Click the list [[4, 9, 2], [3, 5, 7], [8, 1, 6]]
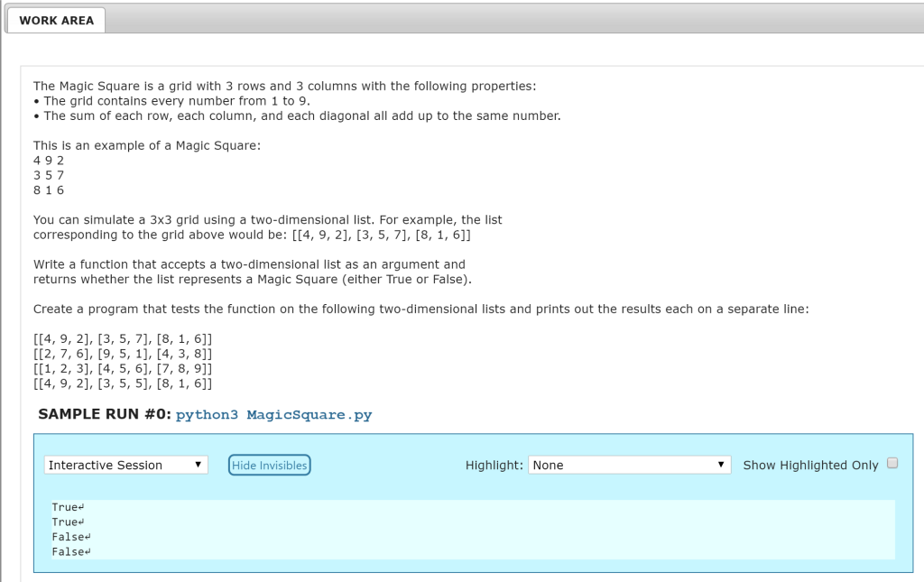The height and width of the screenshot is (582, 924). tap(123, 338)
